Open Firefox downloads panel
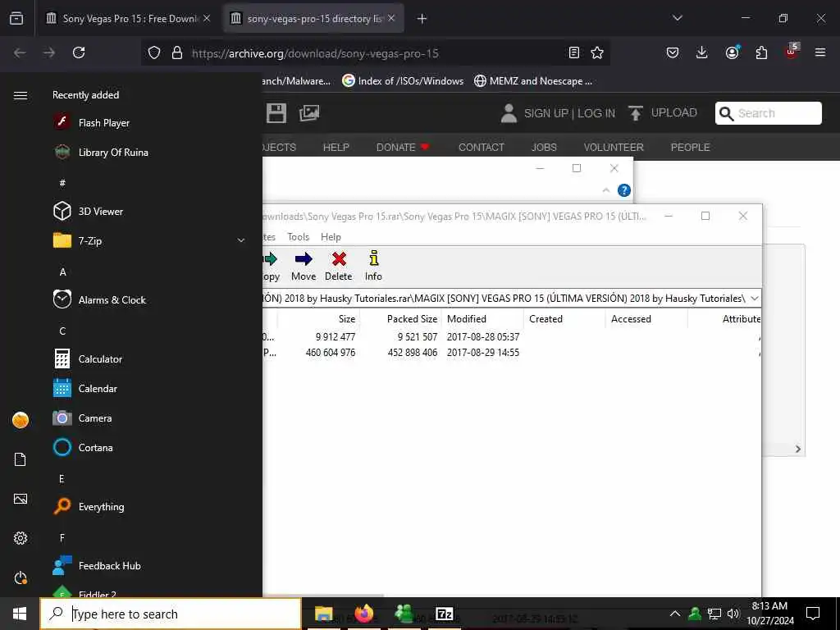 tap(702, 52)
